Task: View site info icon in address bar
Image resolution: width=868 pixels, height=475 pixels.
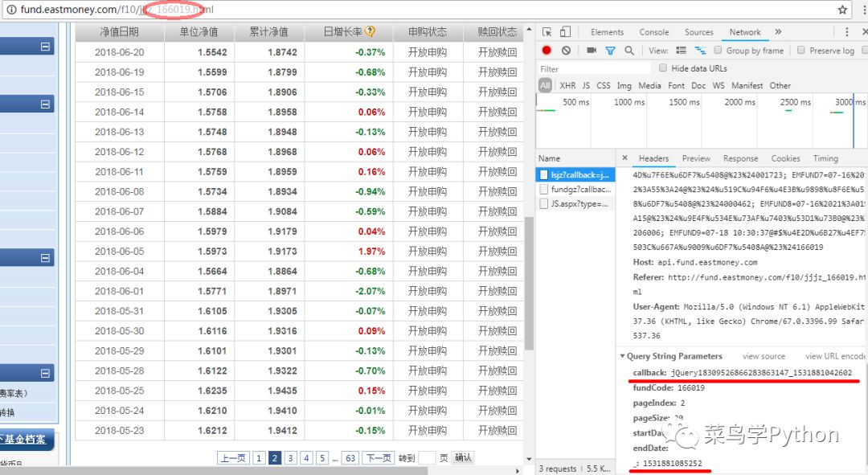Action: coord(11,10)
